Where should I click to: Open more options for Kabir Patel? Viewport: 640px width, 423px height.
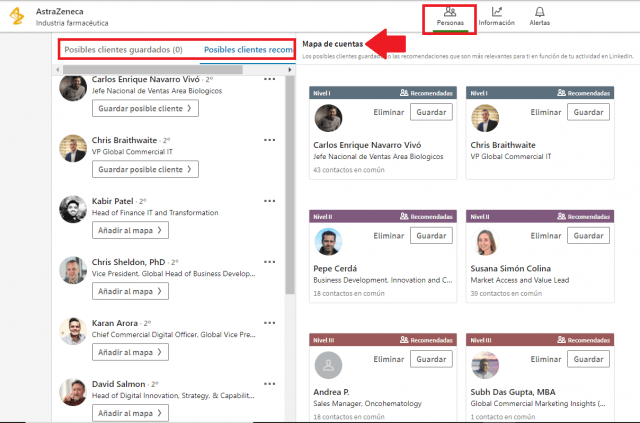(x=269, y=201)
